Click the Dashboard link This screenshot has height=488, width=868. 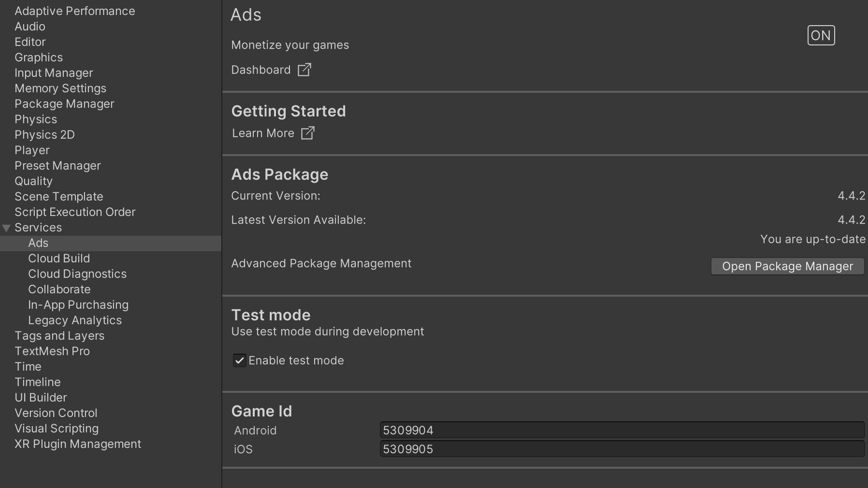261,70
